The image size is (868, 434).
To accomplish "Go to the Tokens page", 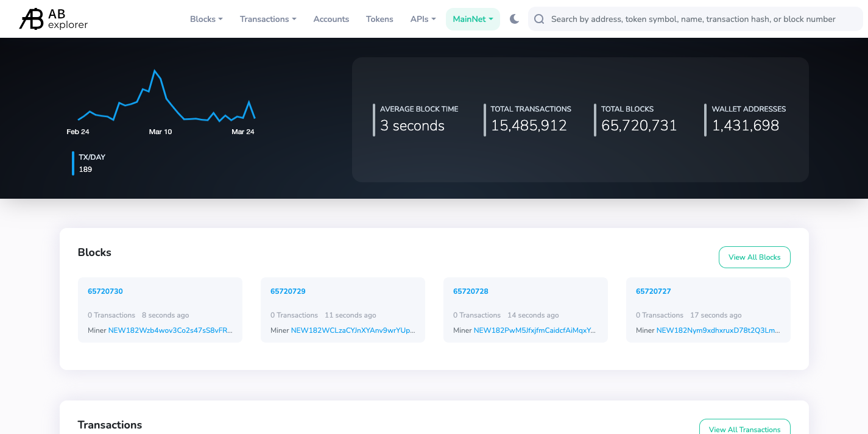I will click(379, 19).
